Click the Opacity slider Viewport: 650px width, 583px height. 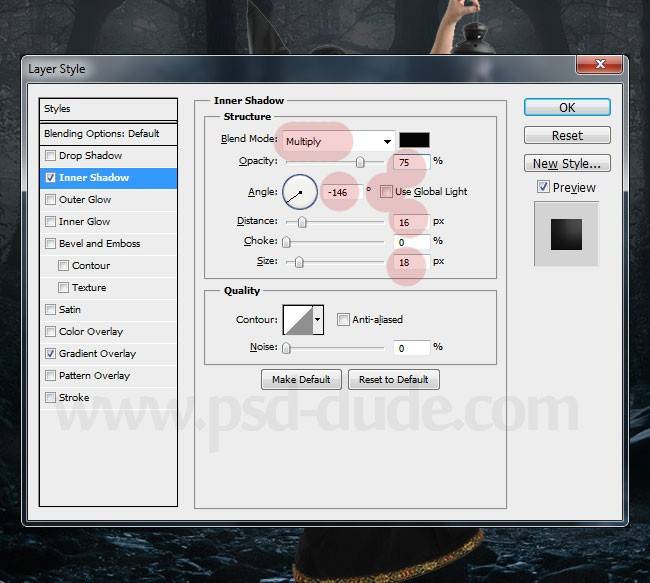(x=335, y=162)
